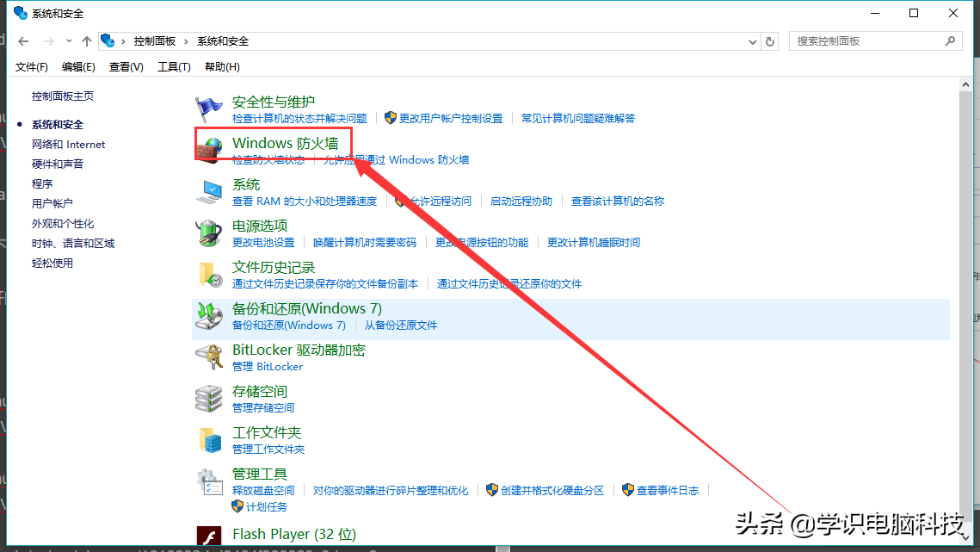The image size is (980, 552).
Task: Click 管理 BitLocker link
Action: click(x=268, y=366)
